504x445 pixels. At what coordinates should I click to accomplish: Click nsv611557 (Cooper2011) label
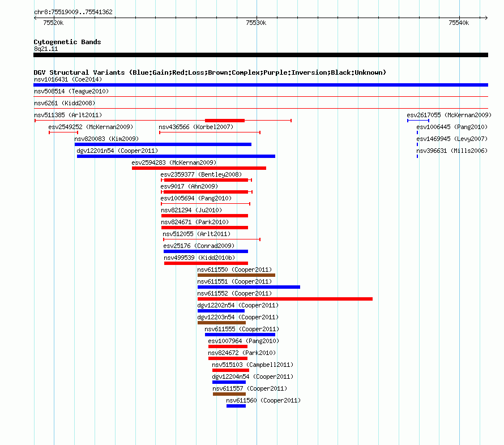click(250, 388)
